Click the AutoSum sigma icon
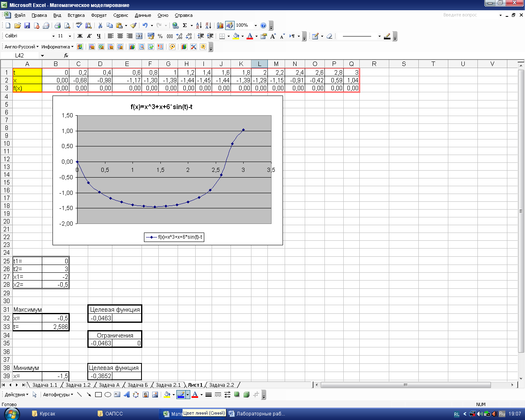The image size is (525, 420). (x=185, y=25)
